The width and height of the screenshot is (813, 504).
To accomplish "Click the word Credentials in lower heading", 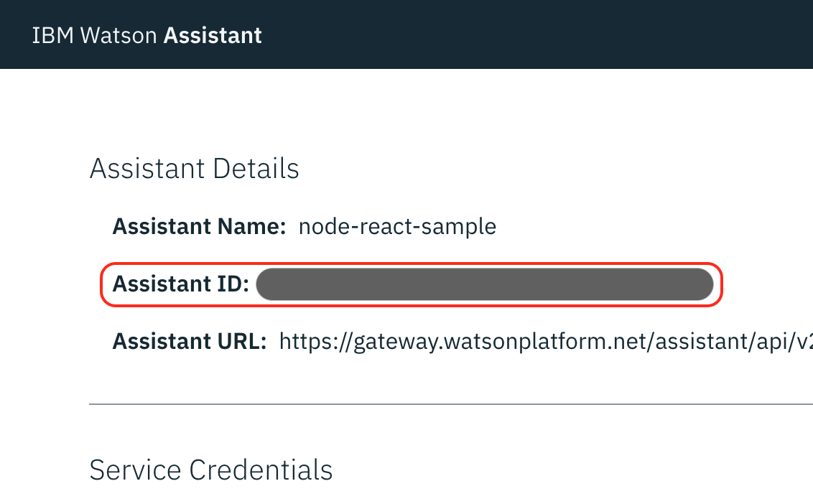I will point(261,470).
